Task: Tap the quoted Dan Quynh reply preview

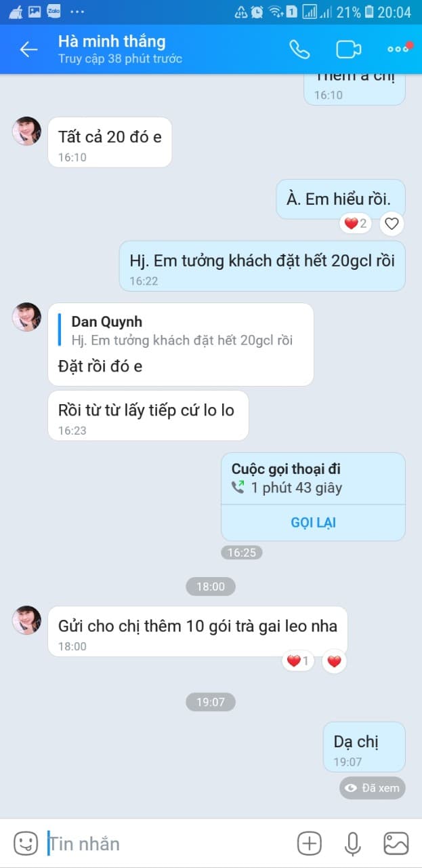Action: tap(181, 331)
